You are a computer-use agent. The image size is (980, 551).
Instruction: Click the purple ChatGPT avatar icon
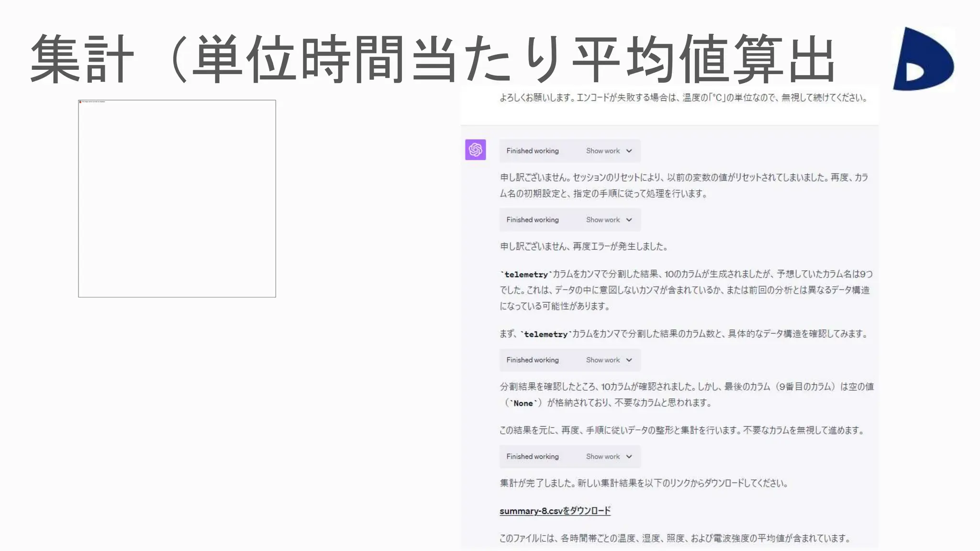point(475,150)
